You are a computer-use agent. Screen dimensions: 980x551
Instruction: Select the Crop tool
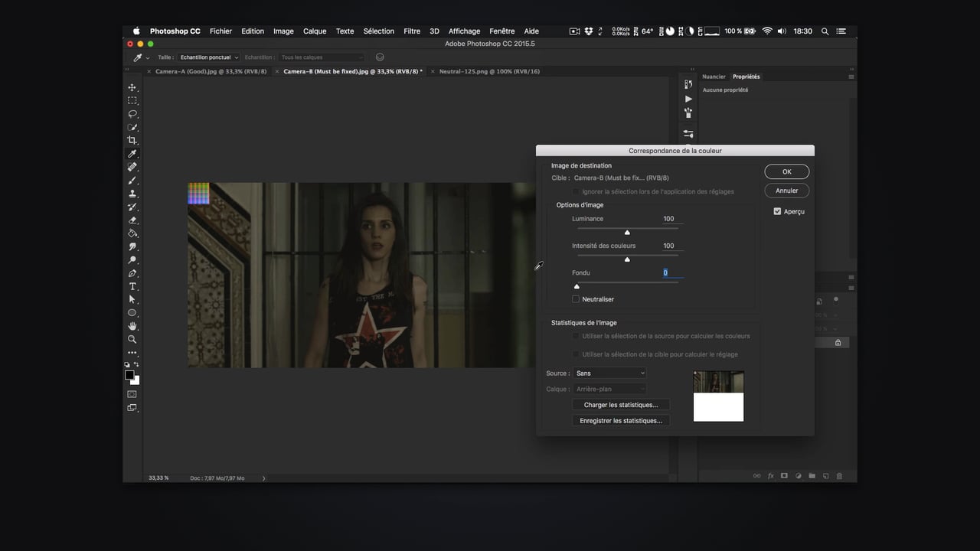[x=132, y=141]
